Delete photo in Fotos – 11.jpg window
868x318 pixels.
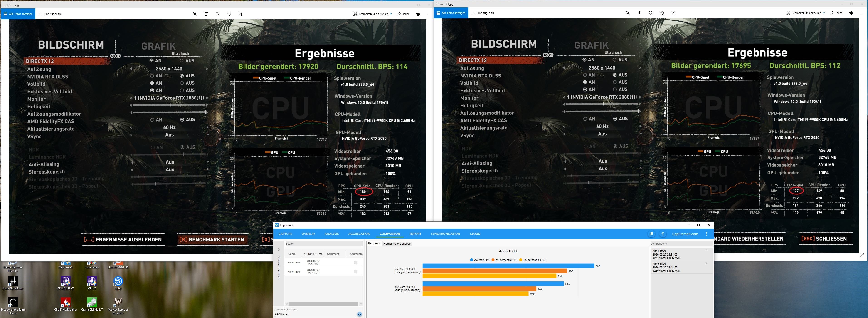[639, 13]
